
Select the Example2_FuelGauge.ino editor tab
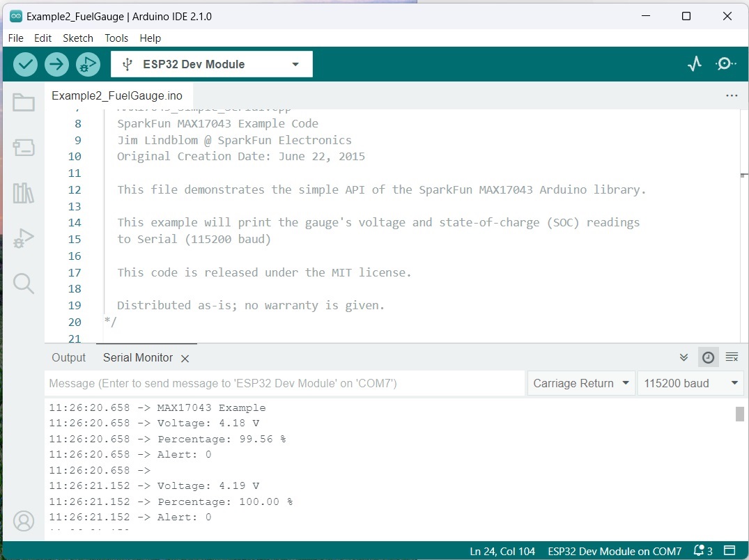117,95
